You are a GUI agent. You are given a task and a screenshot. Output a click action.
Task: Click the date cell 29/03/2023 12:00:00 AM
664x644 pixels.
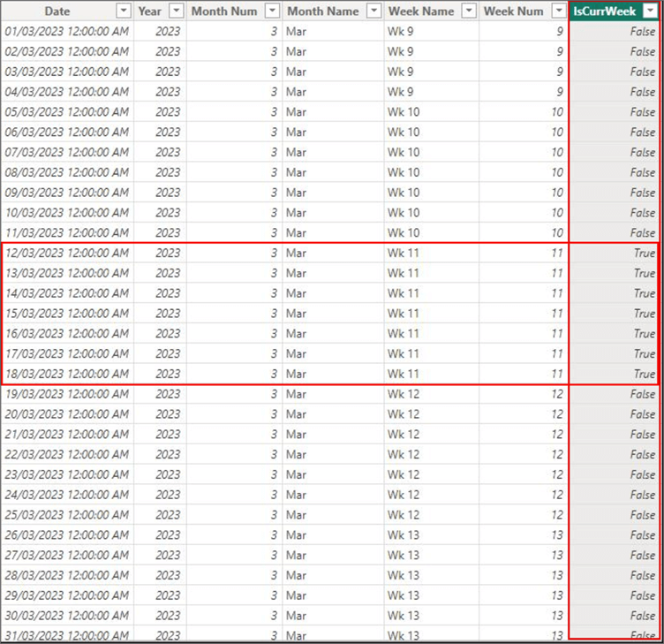(x=67, y=595)
